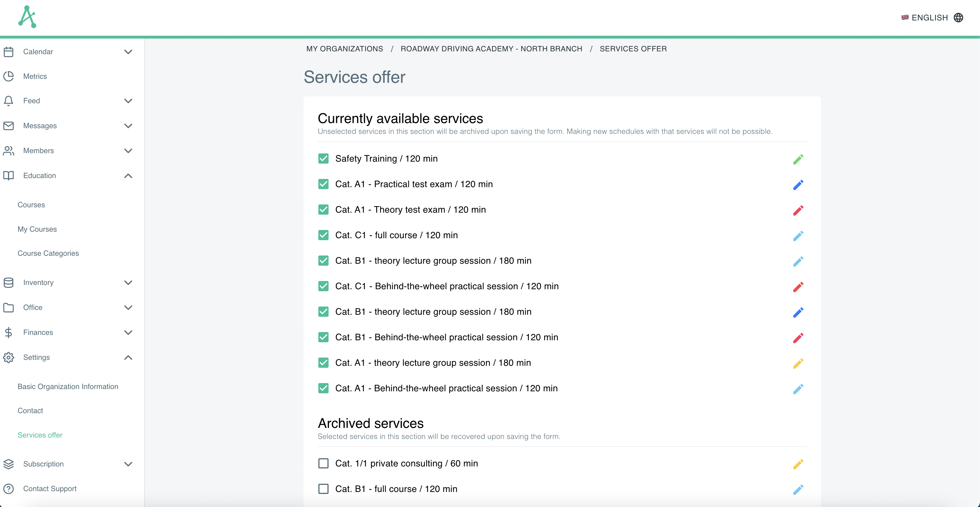Open the Messages envelope icon
Screen dimensions: 980x507
[x=8, y=126]
